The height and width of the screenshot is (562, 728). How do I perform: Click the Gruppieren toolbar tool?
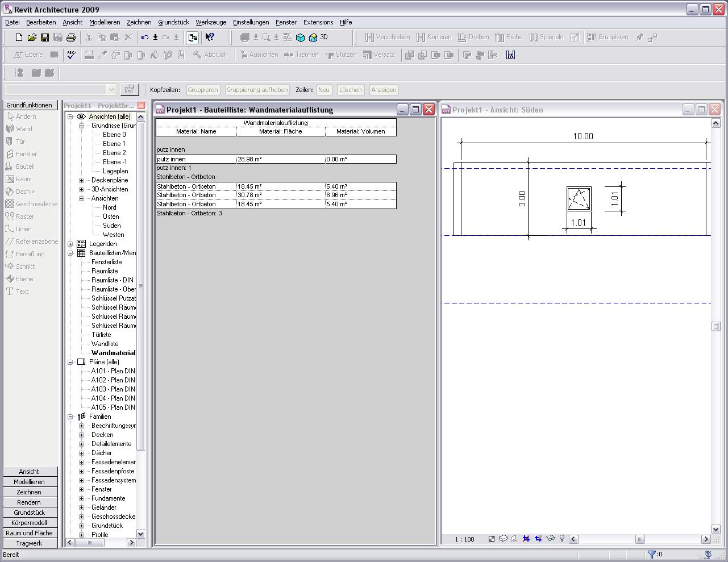pyautogui.click(x=608, y=38)
